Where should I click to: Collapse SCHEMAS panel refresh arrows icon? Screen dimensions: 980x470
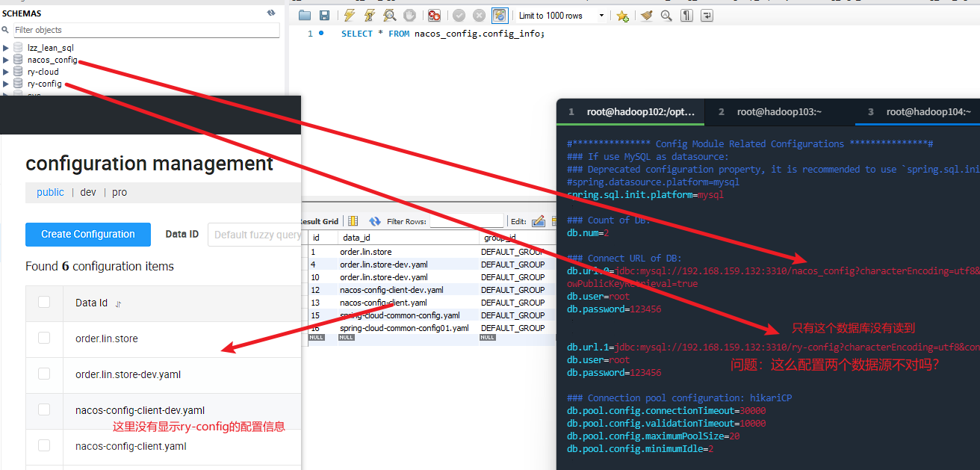pos(271,13)
